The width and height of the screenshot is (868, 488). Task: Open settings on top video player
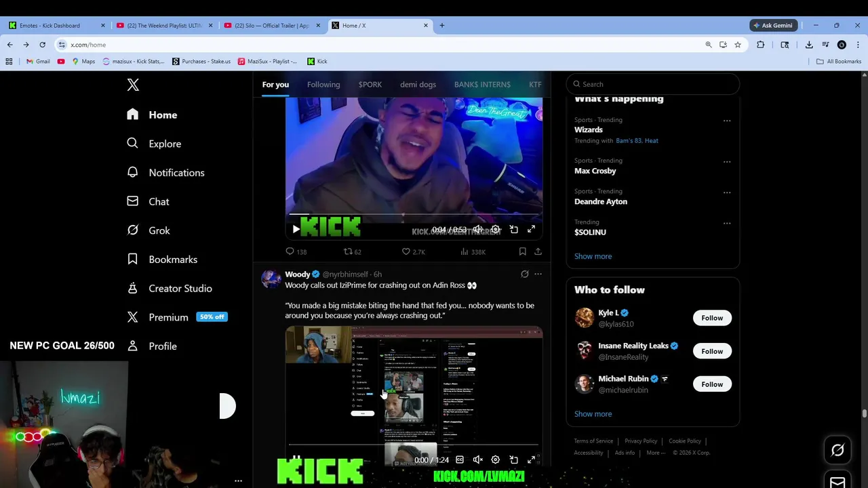tap(495, 229)
